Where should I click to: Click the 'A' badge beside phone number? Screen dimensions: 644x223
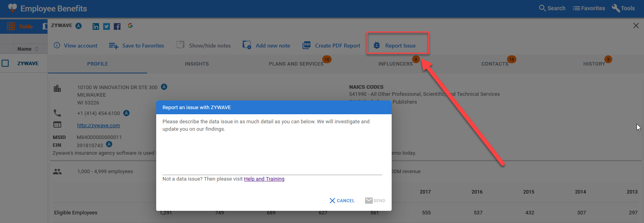point(126,113)
